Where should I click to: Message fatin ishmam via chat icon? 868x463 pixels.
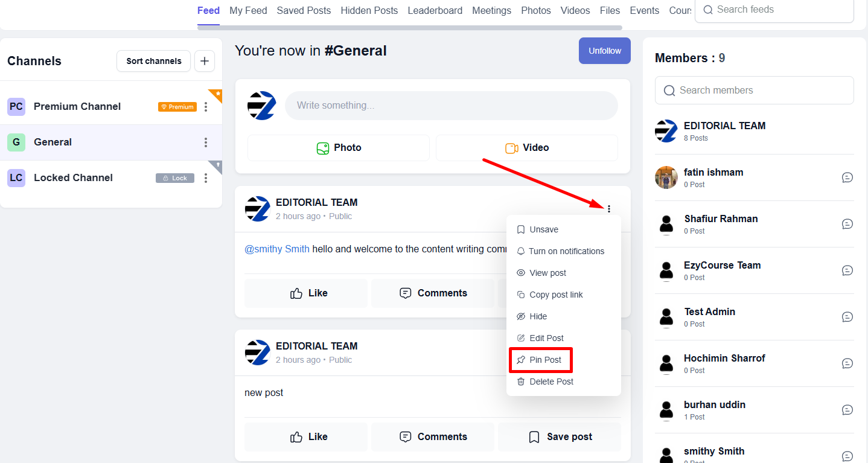point(847,177)
